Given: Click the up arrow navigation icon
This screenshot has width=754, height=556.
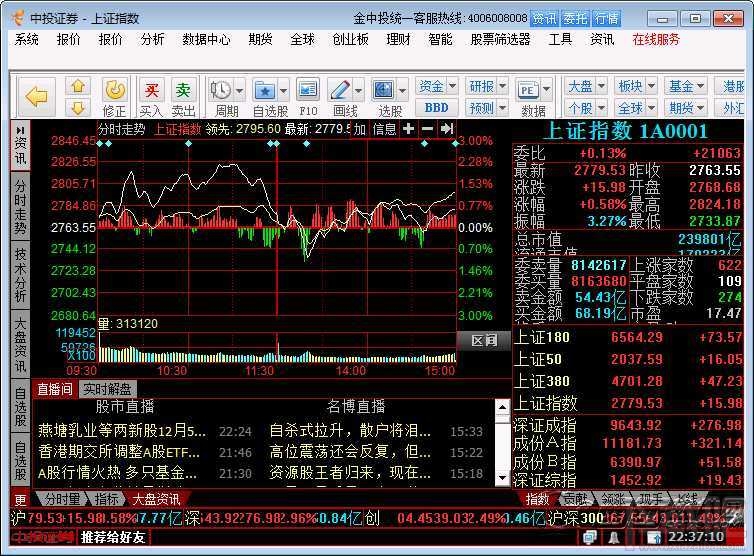Looking at the screenshot, I should [x=78, y=86].
